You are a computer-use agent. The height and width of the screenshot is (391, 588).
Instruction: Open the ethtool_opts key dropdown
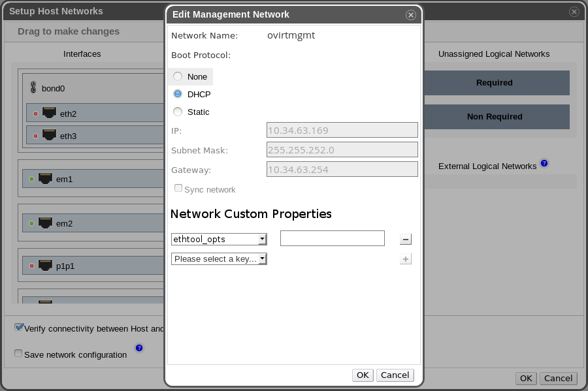219,239
